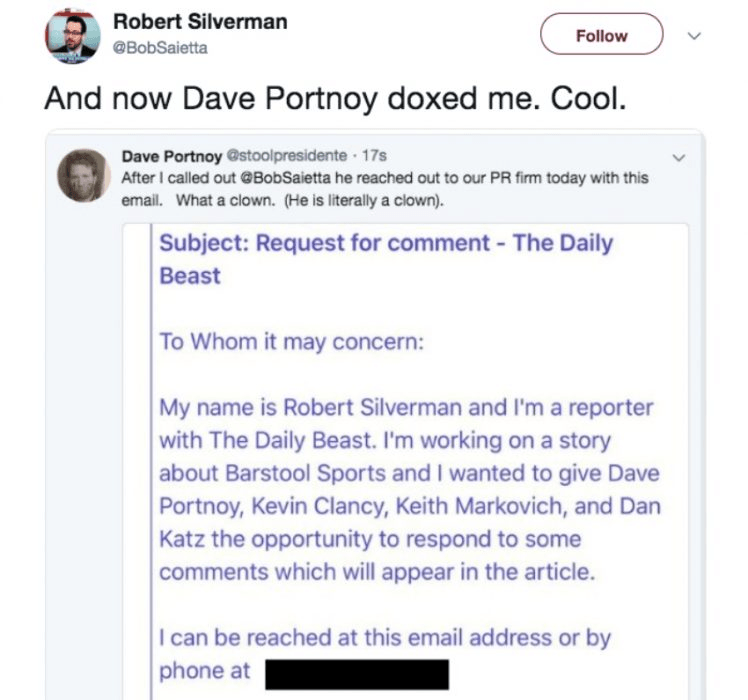Click the word "Beast" ending the subject line
The width and height of the screenshot is (748, 700).
click(x=190, y=275)
